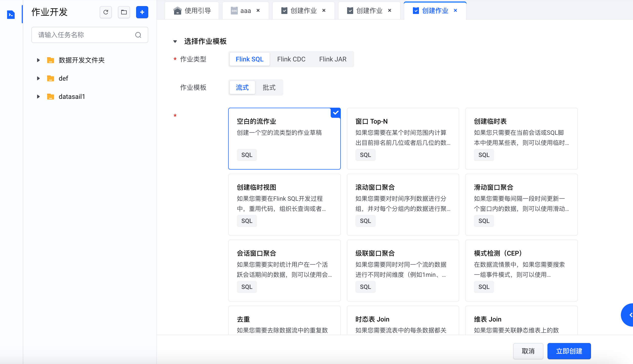This screenshot has height=364, width=633.
Task: Close the aaa tab
Action: coord(258,10)
